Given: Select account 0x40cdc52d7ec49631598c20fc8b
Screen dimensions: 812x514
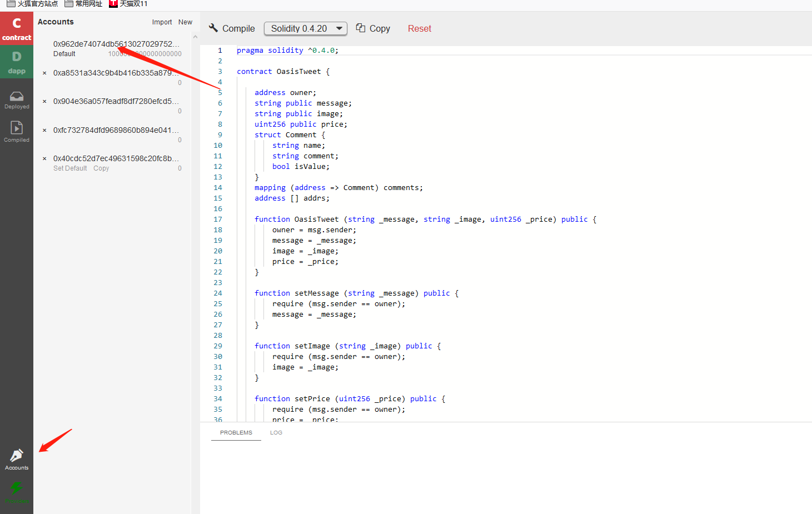Looking at the screenshot, I should point(116,159).
